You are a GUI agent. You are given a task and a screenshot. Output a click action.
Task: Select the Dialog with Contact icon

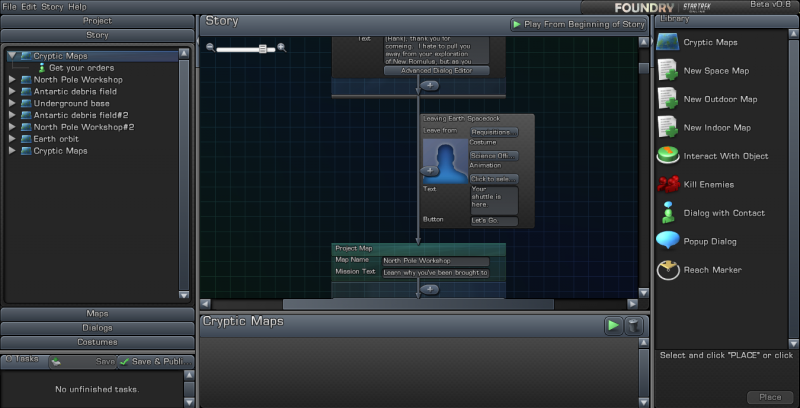click(x=668, y=212)
